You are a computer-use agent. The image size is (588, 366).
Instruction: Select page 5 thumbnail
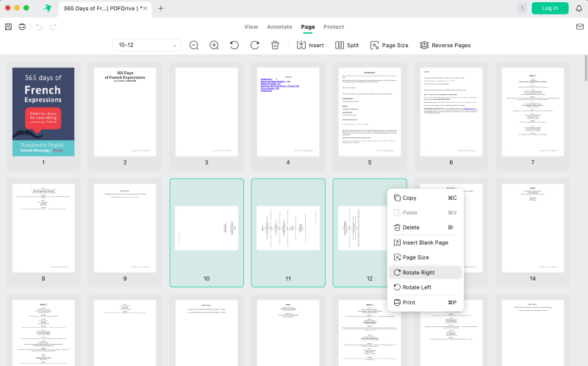[x=370, y=112]
